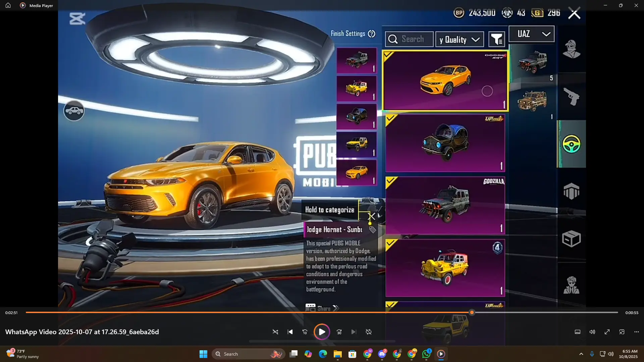644x362 pixels.
Task: Click the volume speaker icon
Action: [x=592, y=332]
